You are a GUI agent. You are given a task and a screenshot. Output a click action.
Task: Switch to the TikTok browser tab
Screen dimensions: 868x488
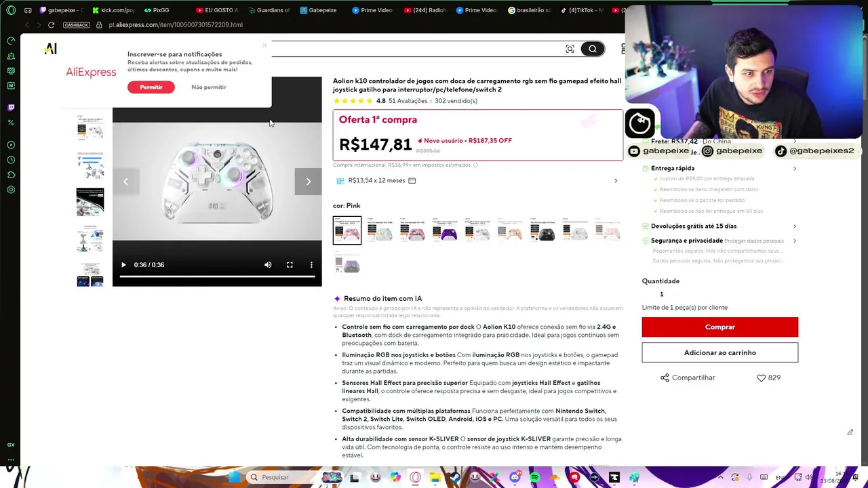582,10
